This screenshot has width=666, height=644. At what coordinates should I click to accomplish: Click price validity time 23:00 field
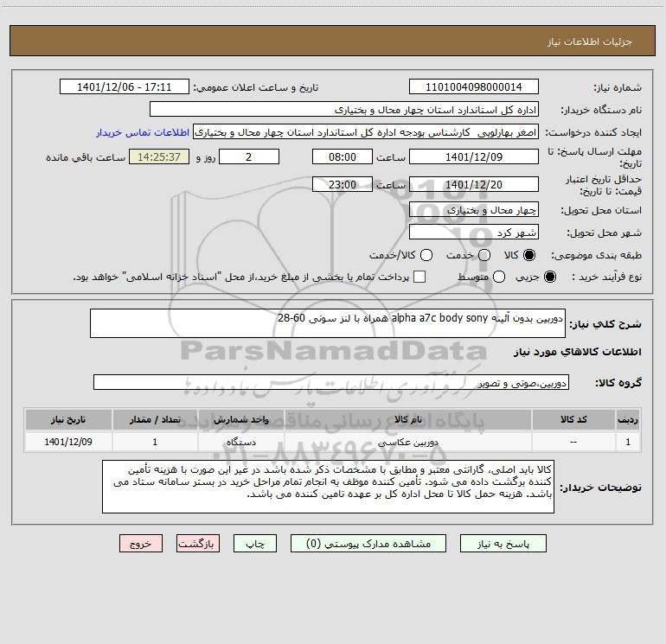point(343,184)
